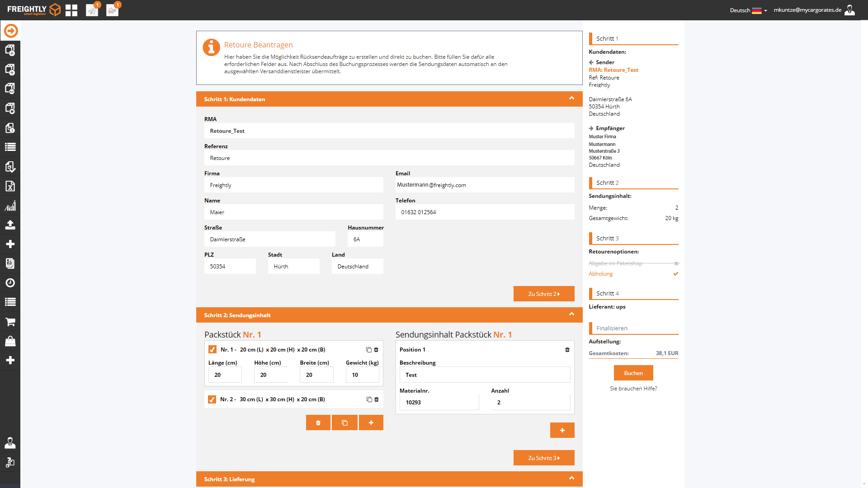Open the package with star icon in sidebar

pyautogui.click(x=10, y=108)
